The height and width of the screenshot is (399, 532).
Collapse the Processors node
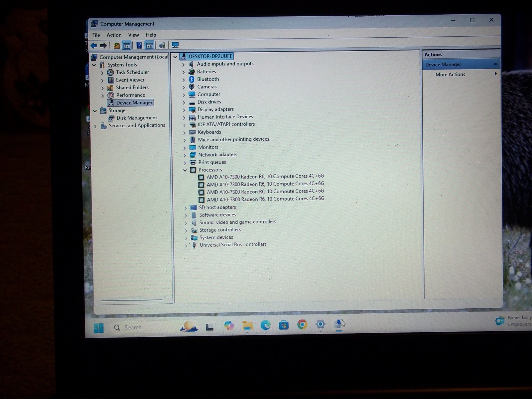(185, 170)
